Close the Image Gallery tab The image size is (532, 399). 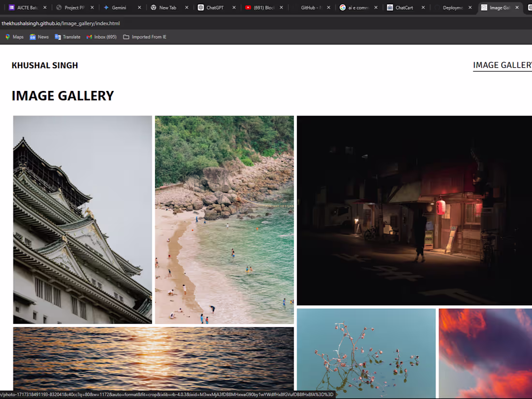517,7
